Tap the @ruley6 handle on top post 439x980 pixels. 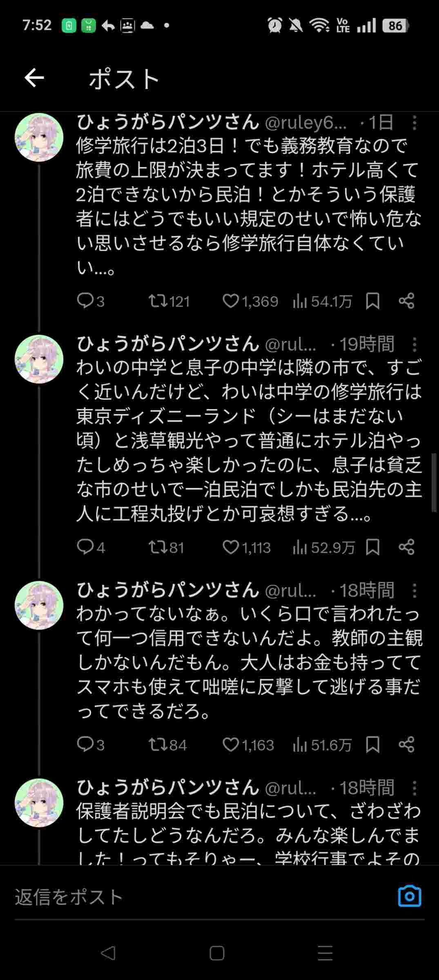[x=306, y=122]
